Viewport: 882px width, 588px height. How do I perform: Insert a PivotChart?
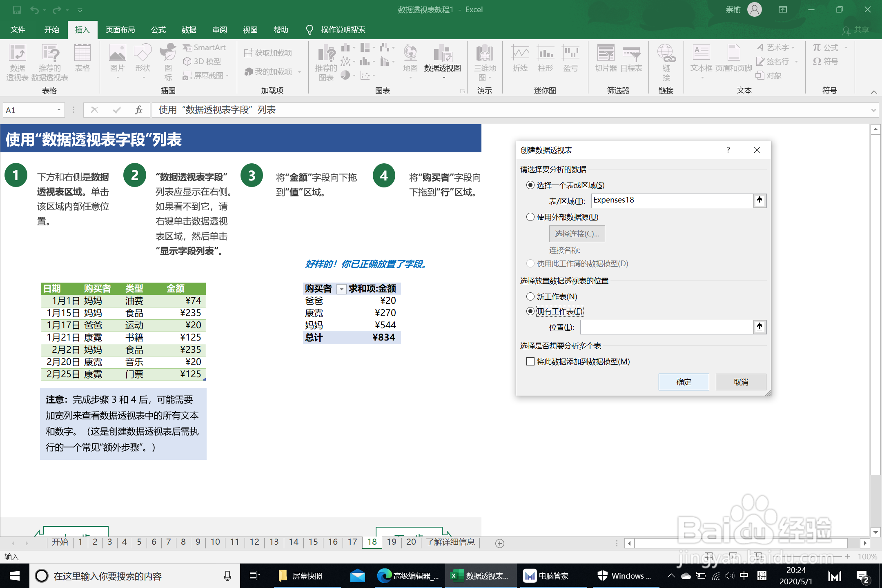tap(443, 61)
